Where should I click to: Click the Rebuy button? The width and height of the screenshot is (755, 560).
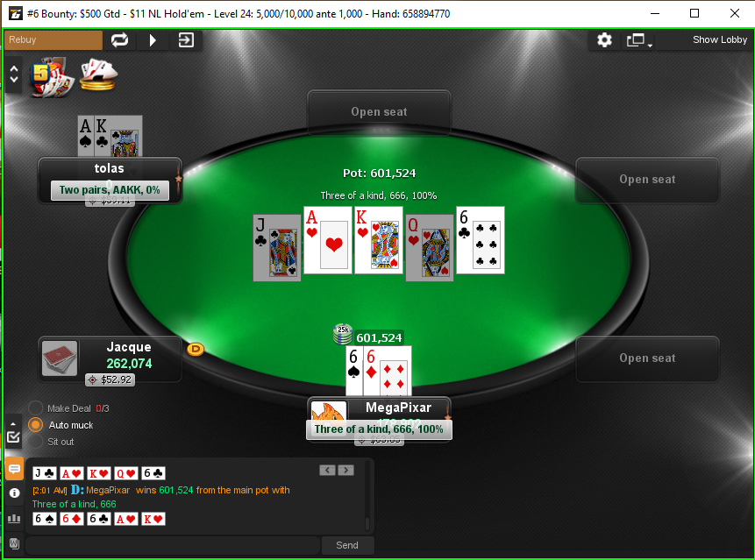[53, 40]
